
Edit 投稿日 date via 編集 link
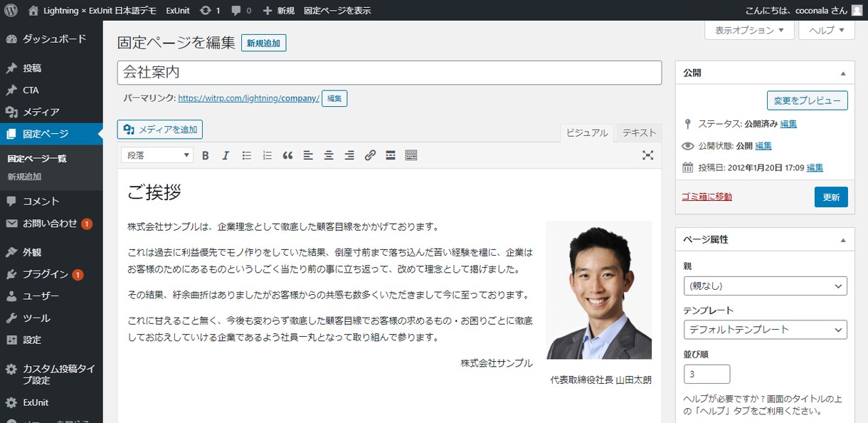(815, 168)
